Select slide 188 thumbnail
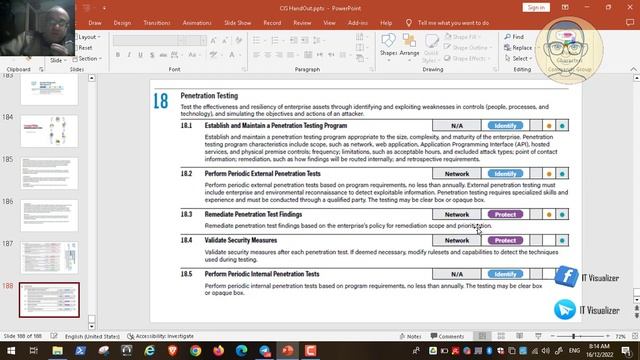Image resolution: width=640 pixels, height=360 pixels. click(49, 300)
